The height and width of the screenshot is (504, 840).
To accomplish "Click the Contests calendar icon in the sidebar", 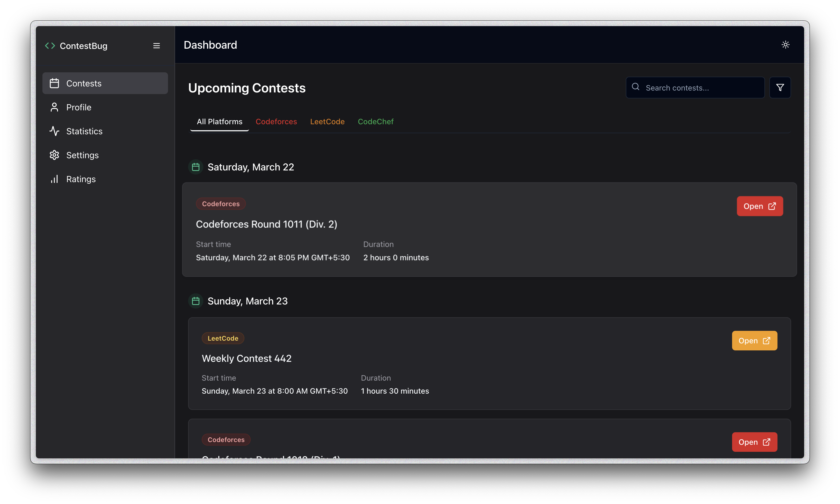I will [54, 83].
